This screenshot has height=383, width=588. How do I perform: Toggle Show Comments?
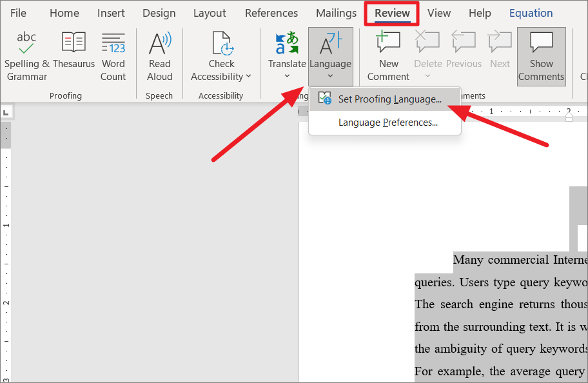(541, 57)
